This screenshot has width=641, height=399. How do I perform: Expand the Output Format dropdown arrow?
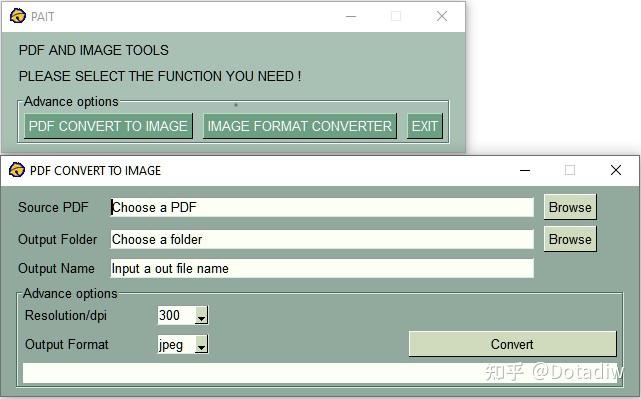tap(201, 344)
